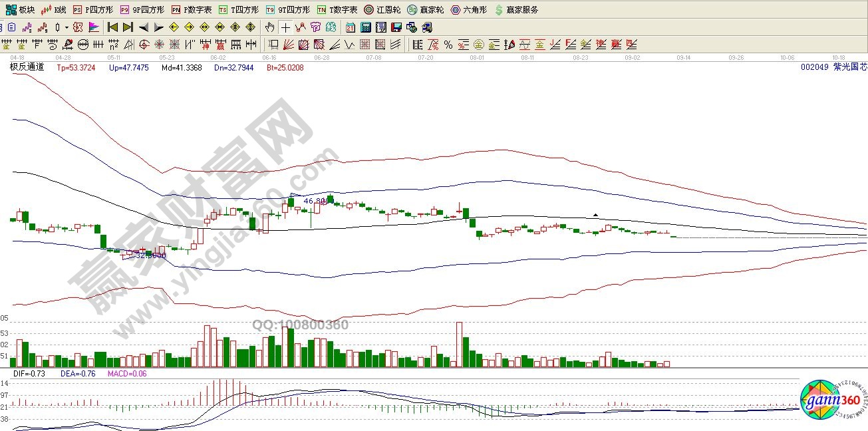Click the gann360 logo
868x431 pixels.
tap(830, 401)
